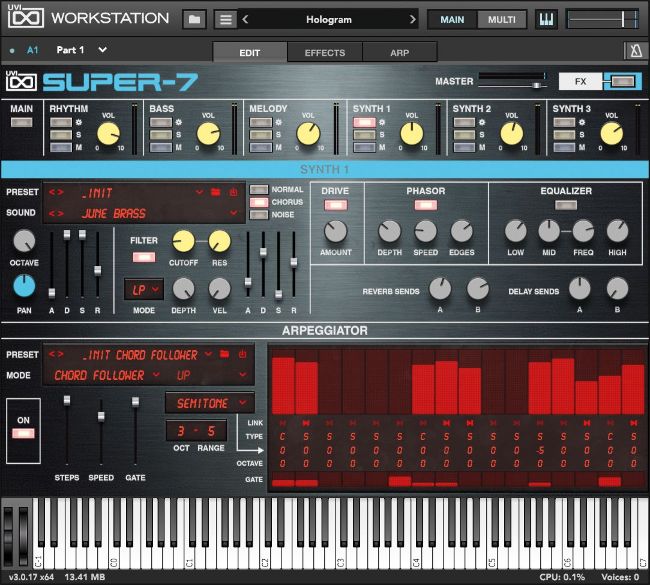Mute the Synth 3 part
650x585 pixels.
(564, 147)
